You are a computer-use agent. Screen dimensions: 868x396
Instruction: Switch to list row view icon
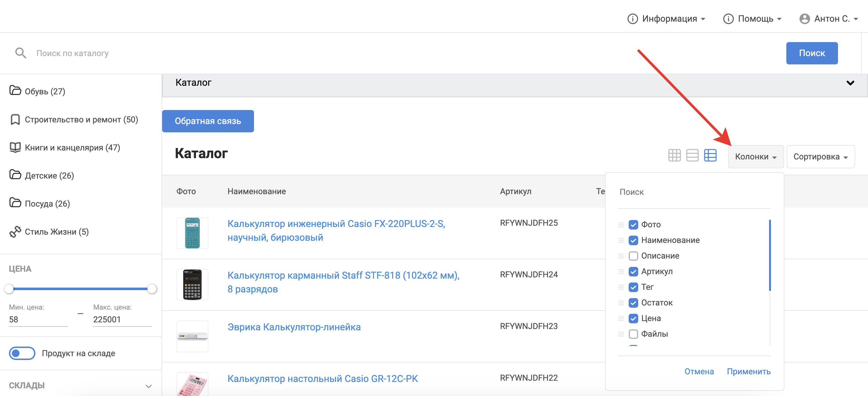[x=692, y=156]
